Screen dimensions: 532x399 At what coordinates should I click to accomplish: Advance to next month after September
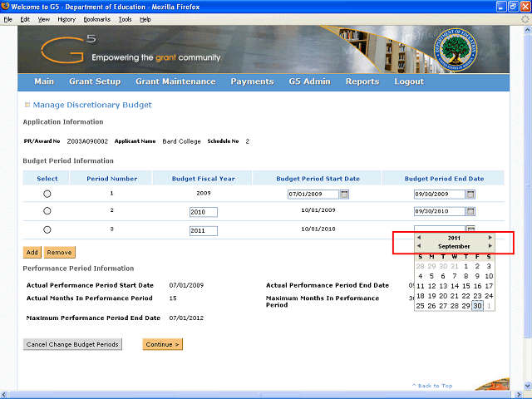[x=490, y=246]
